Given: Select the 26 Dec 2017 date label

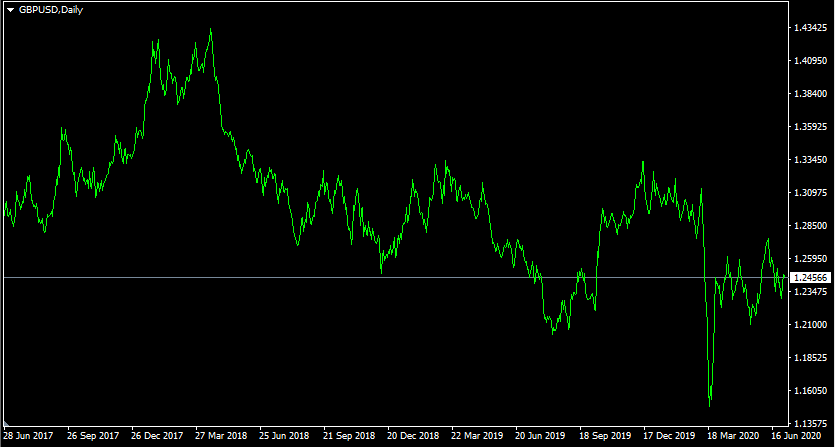Looking at the screenshot, I should 157,436.
